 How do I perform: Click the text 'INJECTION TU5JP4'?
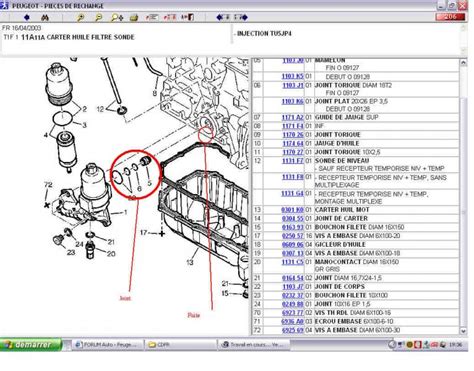(x=264, y=34)
